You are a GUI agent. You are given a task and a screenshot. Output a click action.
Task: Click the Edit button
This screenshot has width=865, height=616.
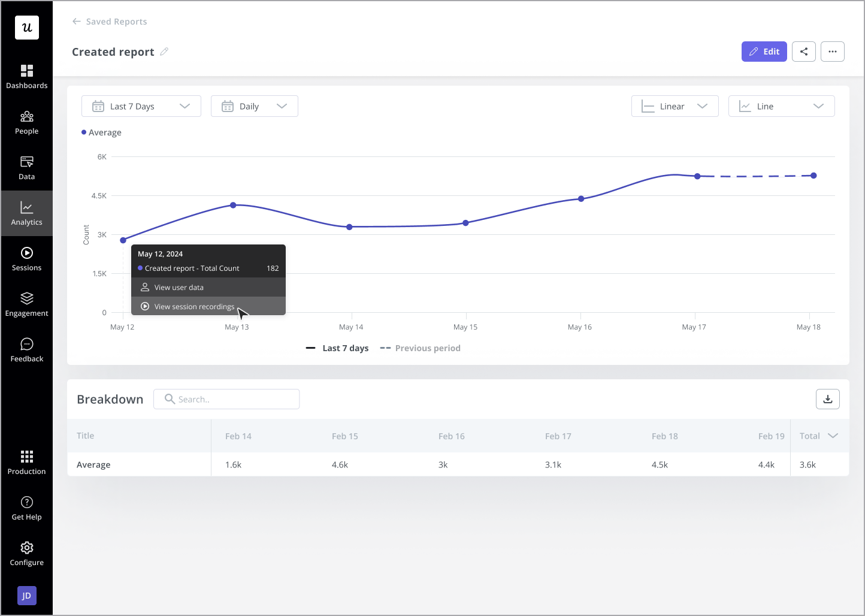click(x=764, y=52)
